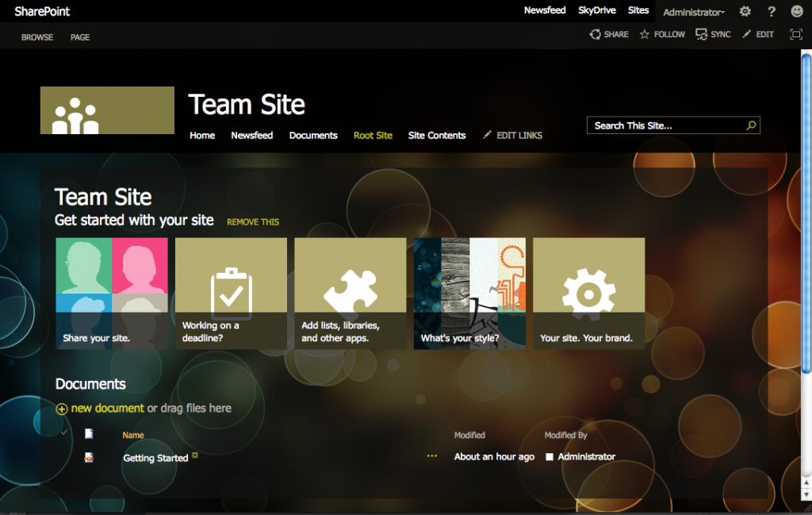Click the Edit pencil icon in ribbon
The image size is (812, 515).
[746, 34]
